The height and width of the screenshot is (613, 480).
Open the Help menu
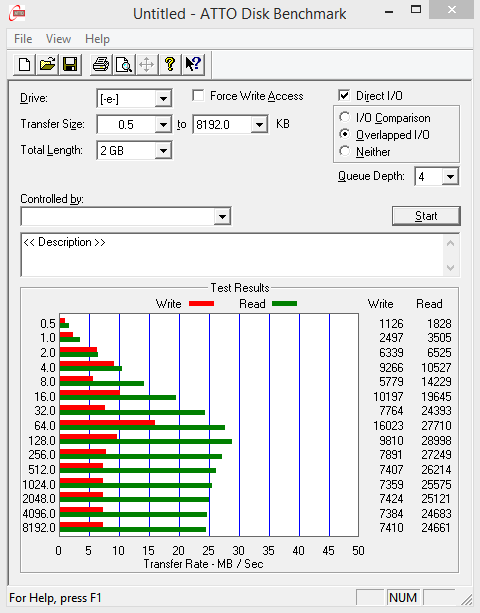[97, 39]
